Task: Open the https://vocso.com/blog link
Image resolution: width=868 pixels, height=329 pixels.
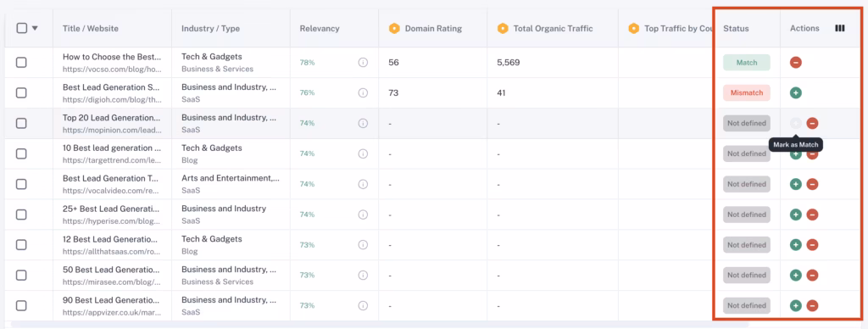Action: (x=113, y=70)
